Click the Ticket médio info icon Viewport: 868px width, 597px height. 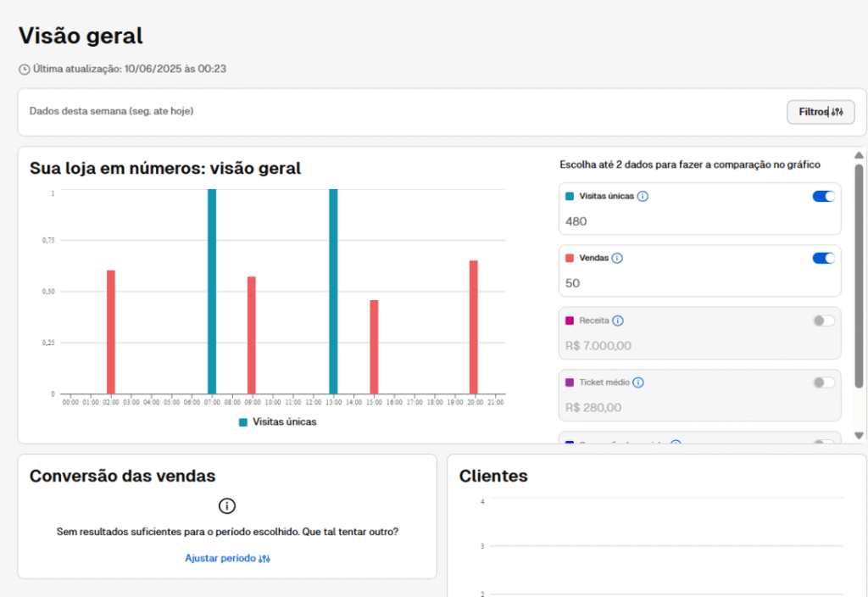coord(638,382)
